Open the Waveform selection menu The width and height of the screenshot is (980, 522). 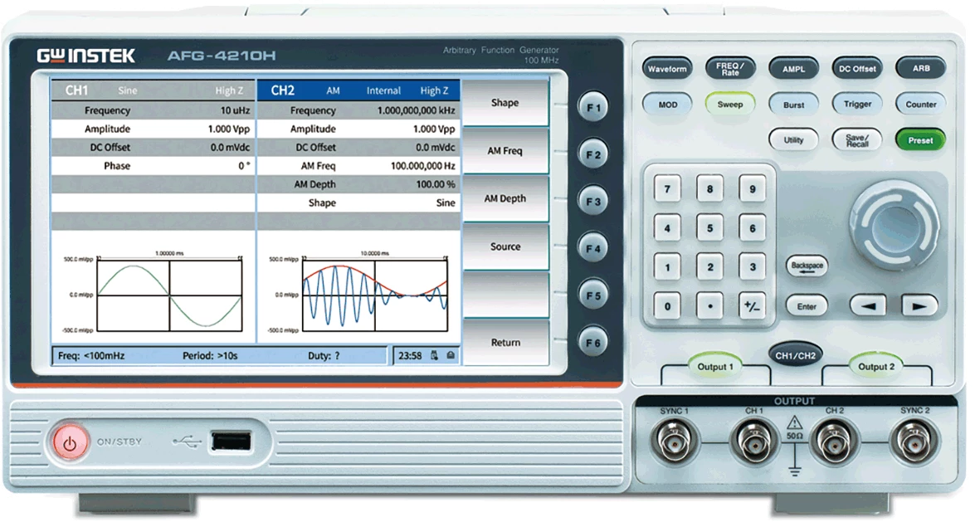point(667,69)
